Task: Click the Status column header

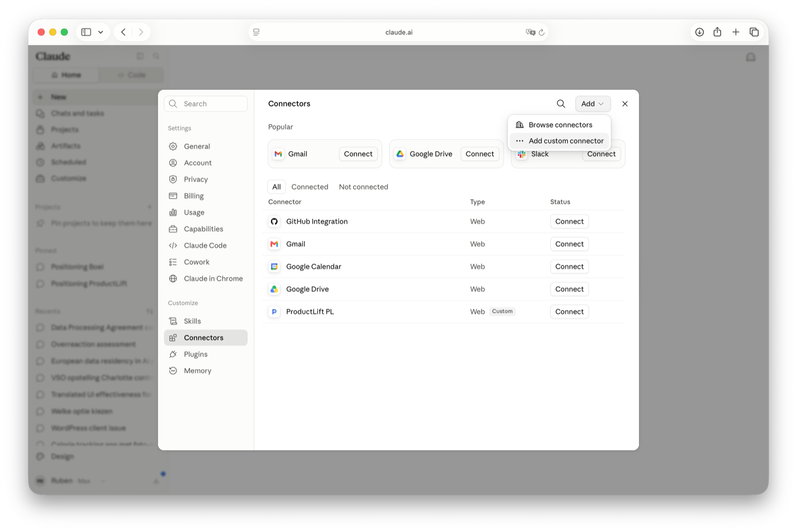Action: point(560,202)
